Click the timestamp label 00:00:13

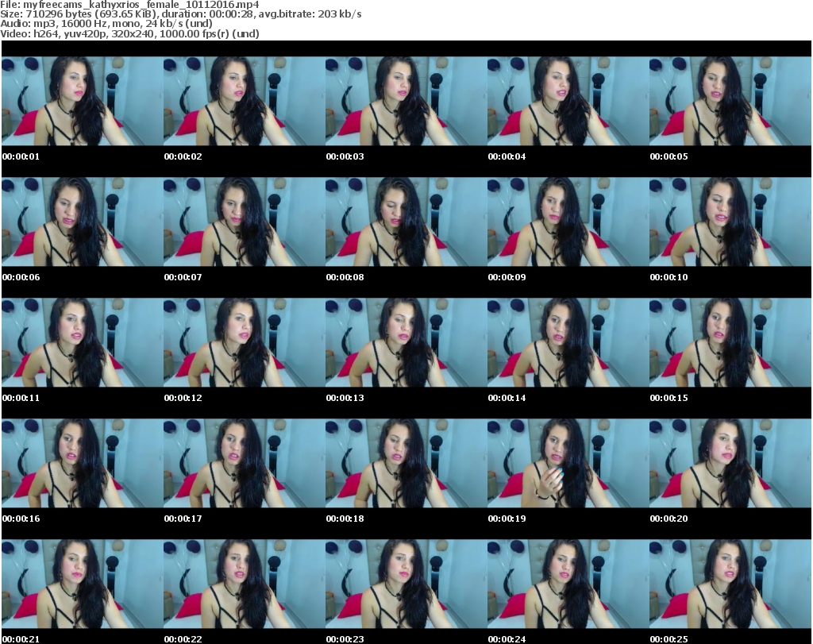345,398
